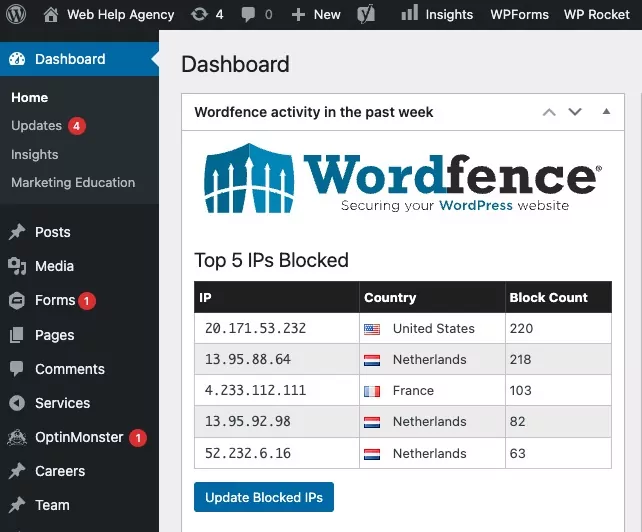Click the Team pushpin icon
642x532 pixels.
[17, 505]
